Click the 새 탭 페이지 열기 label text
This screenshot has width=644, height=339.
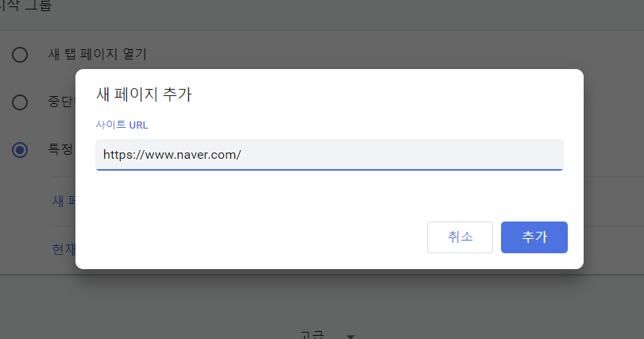[98, 54]
